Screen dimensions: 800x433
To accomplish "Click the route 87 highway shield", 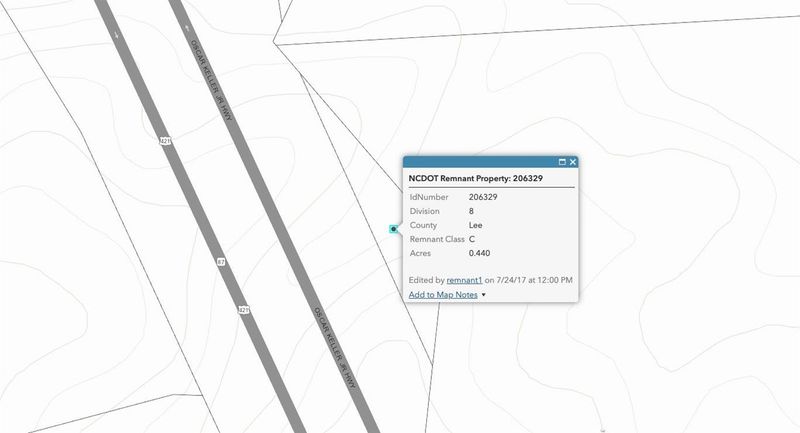I will click(x=221, y=262).
